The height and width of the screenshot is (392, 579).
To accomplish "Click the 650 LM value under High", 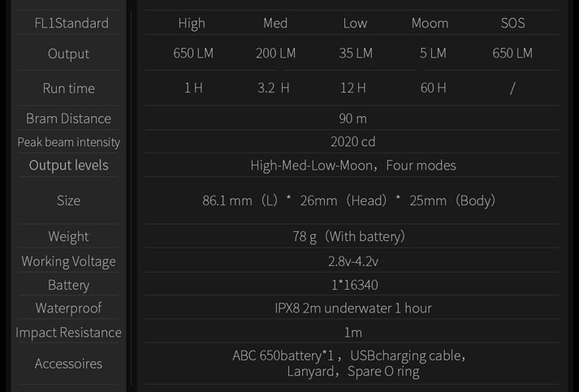I will tap(193, 53).
